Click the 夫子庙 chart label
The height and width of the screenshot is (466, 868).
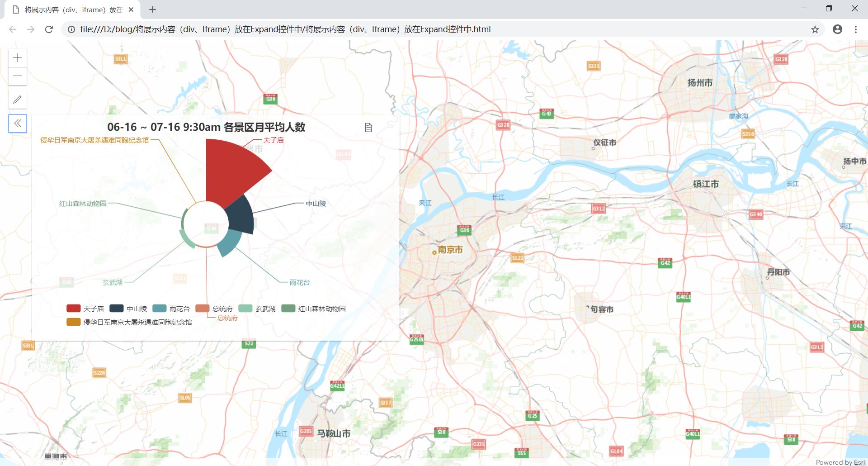tap(274, 140)
